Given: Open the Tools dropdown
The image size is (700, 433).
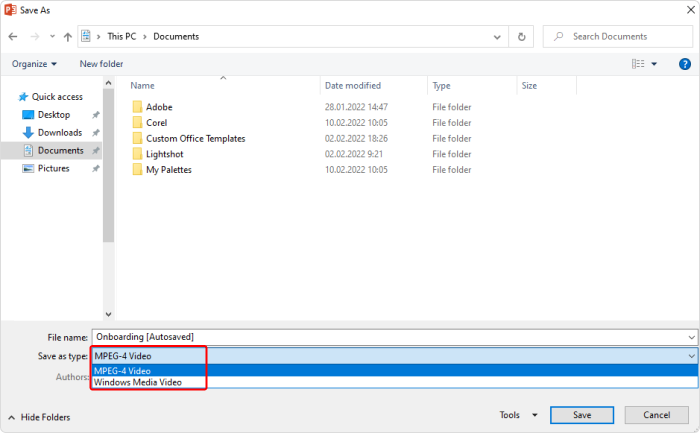Looking at the screenshot, I should [518, 415].
